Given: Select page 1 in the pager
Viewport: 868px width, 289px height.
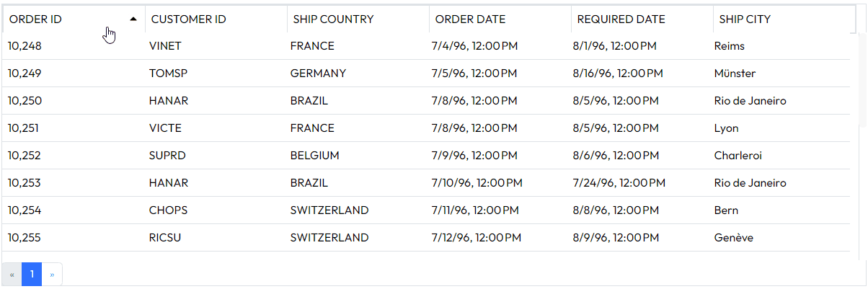Looking at the screenshot, I should 32,274.
